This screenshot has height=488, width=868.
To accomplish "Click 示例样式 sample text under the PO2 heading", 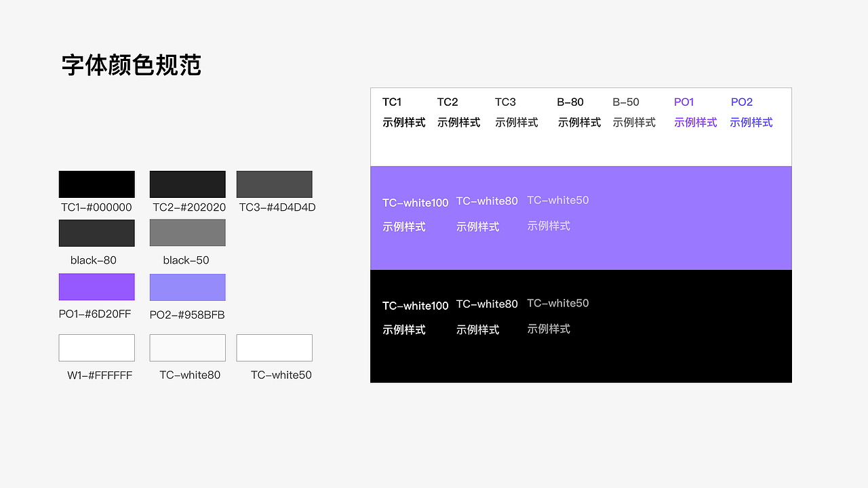I will [751, 123].
